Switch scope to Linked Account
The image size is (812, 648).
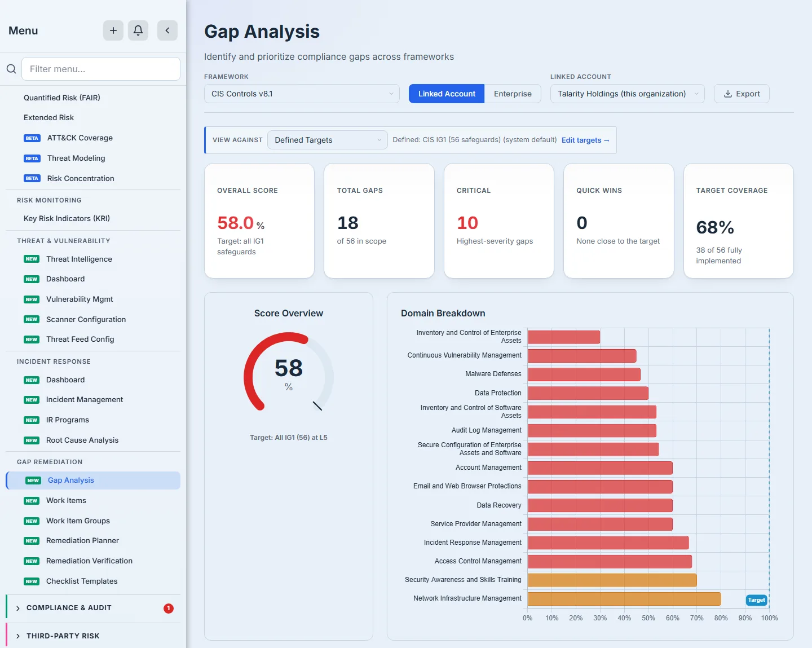447,94
